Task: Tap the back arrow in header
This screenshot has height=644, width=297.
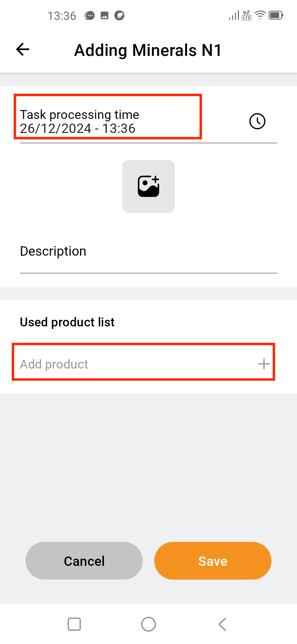Action: (23, 50)
